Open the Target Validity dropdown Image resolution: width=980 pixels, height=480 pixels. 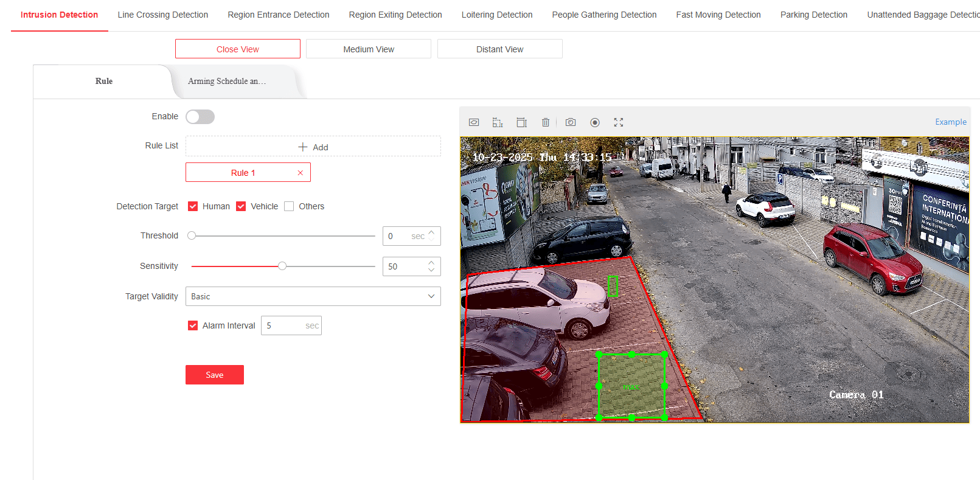[313, 296]
